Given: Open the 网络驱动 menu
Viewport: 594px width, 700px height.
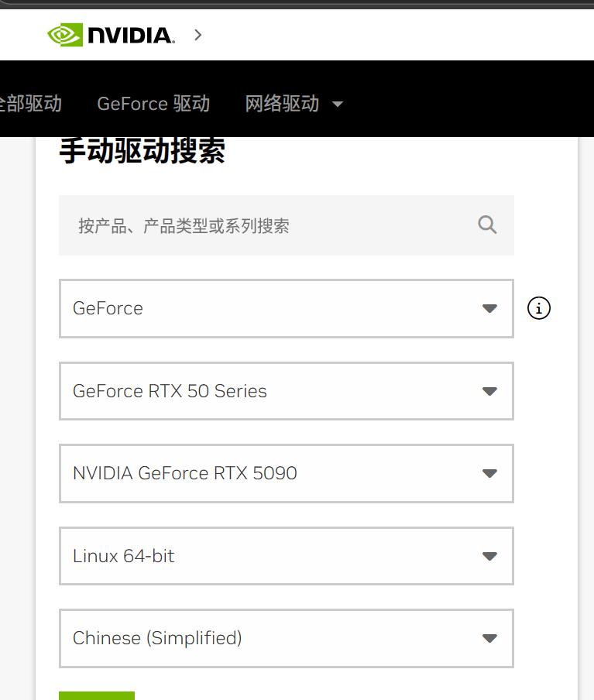Looking at the screenshot, I should pos(282,104).
